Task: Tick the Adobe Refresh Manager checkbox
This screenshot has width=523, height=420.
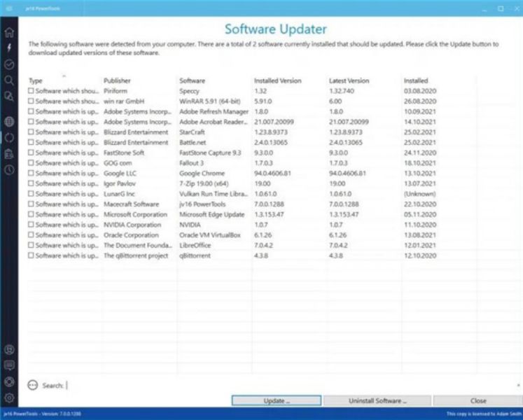Action: click(x=31, y=111)
